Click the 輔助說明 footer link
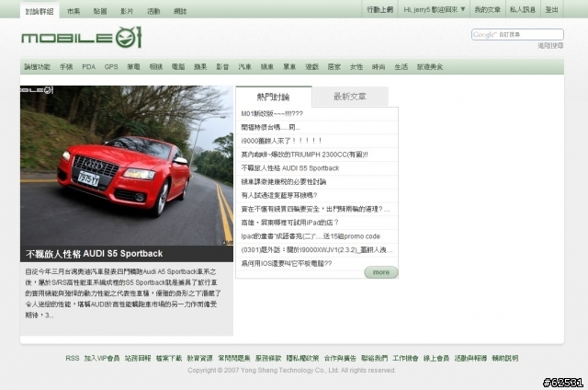The width and height of the screenshot is (588, 390). point(505,358)
